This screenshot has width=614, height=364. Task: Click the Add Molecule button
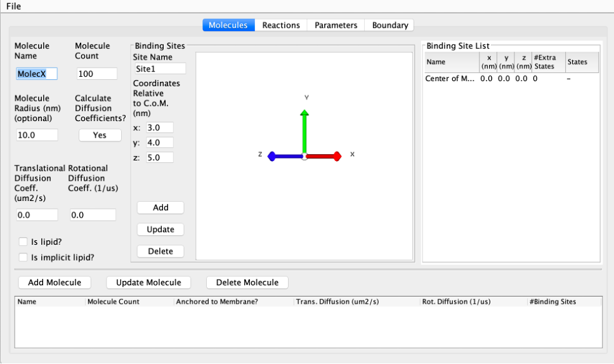pyautogui.click(x=55, y=283)
